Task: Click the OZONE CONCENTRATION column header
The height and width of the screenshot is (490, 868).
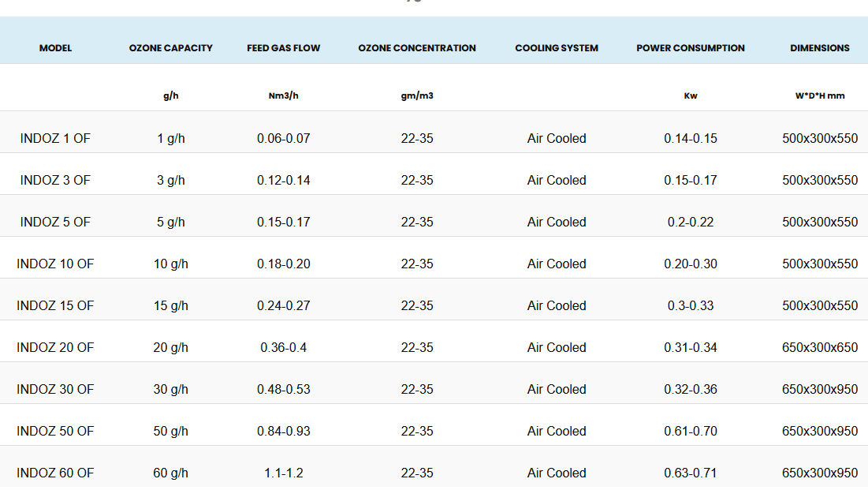Action: click(x=417, y=48)
